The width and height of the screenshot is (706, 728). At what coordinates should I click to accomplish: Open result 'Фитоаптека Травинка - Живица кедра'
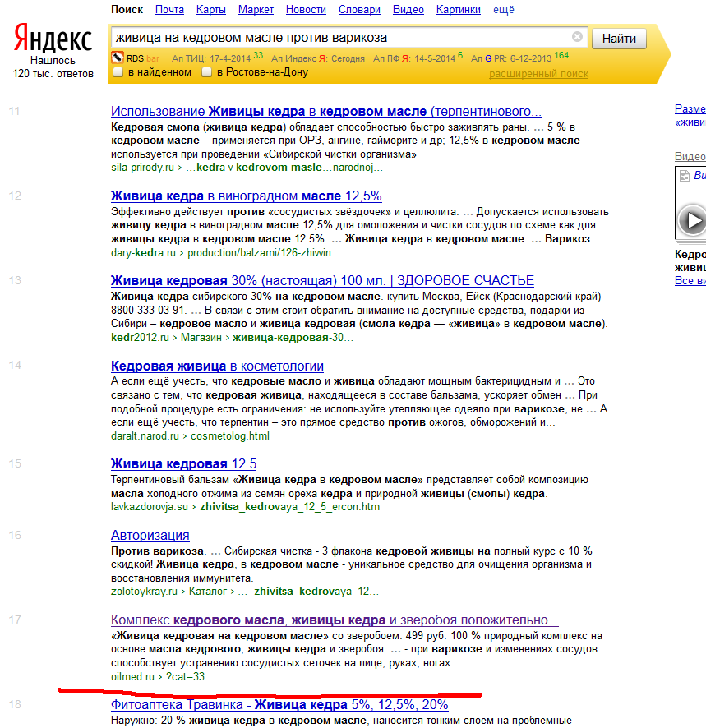(279, 705)
